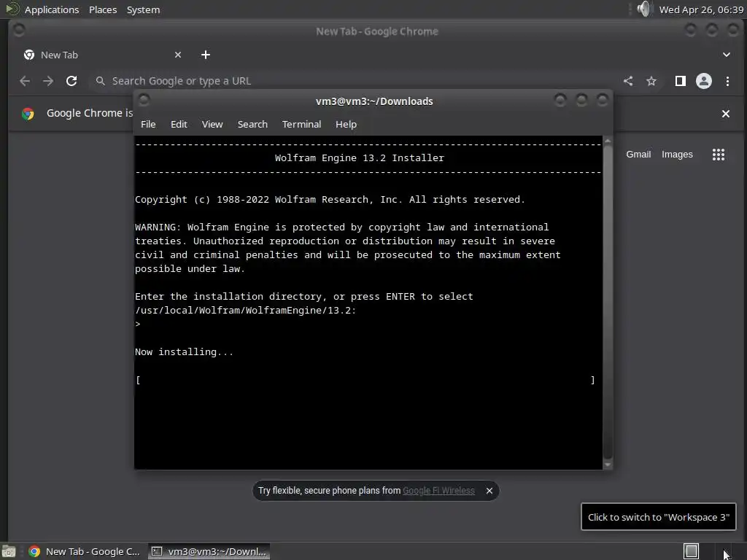Click the terminal window menu button
The image size is (747, 560).
144,100
